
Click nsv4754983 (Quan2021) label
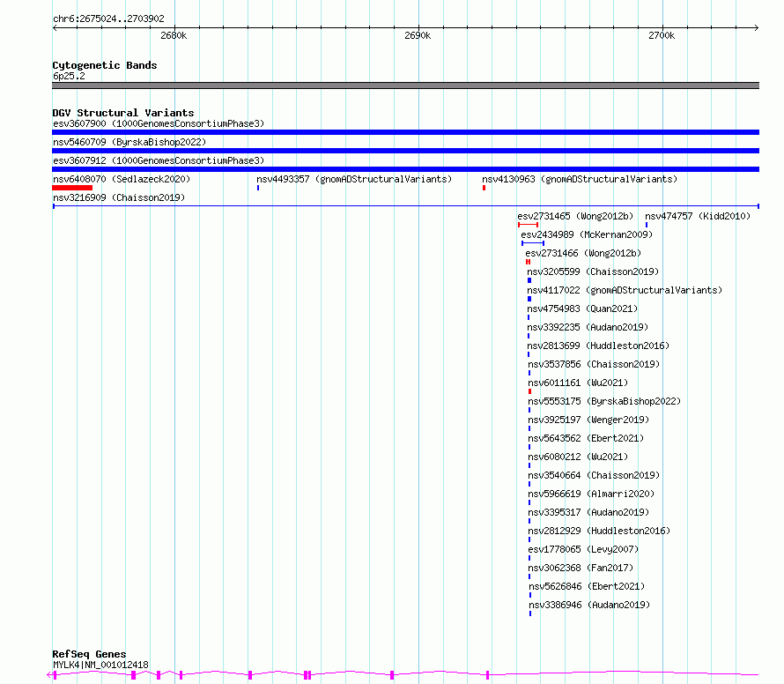click(x=582, y=309)
